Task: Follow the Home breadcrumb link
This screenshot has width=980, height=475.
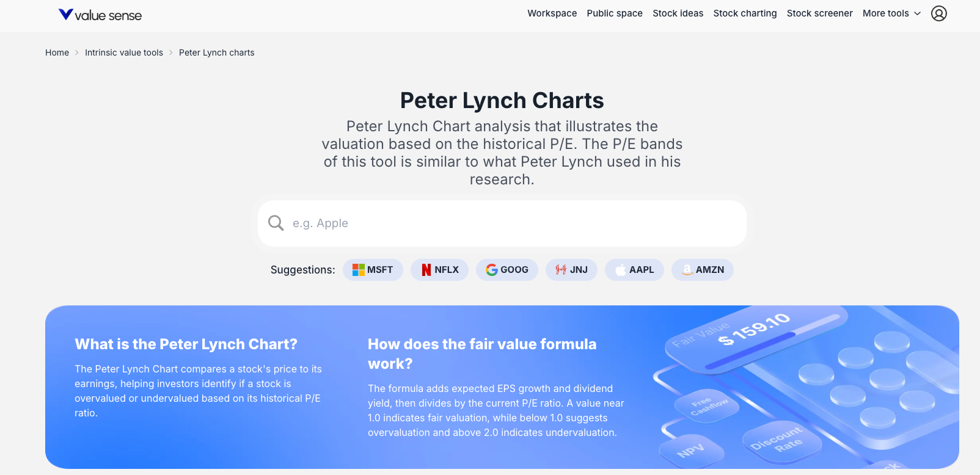Action: point(57,53)
